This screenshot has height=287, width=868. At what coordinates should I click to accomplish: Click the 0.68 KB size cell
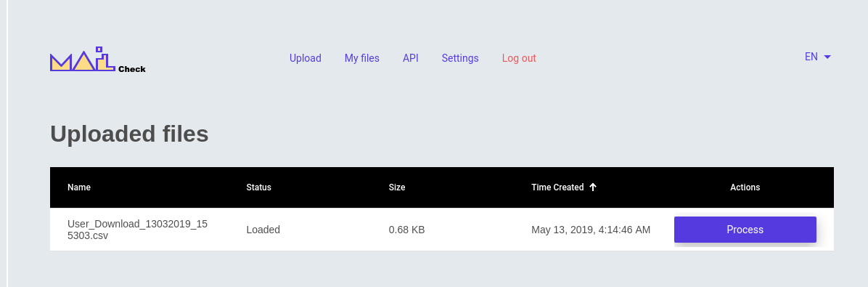click(x=407, y=230)
